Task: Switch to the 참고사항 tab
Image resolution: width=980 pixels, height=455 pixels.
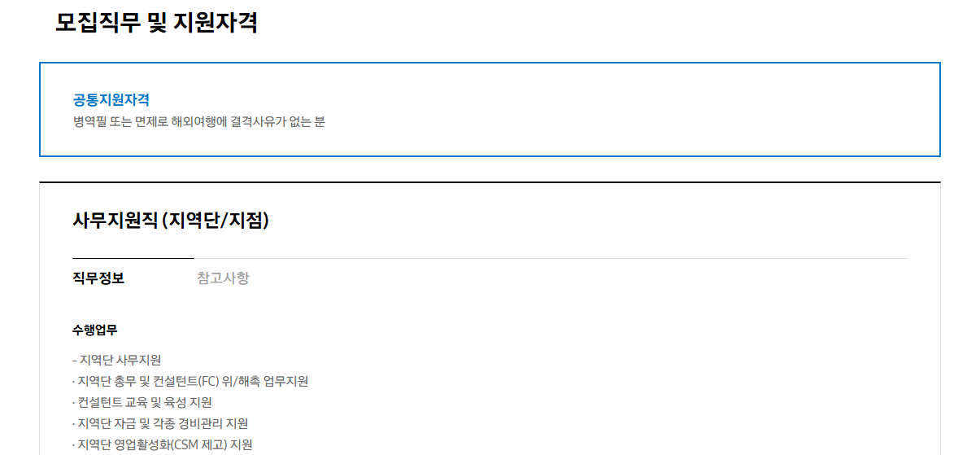Action: (223, 278)
